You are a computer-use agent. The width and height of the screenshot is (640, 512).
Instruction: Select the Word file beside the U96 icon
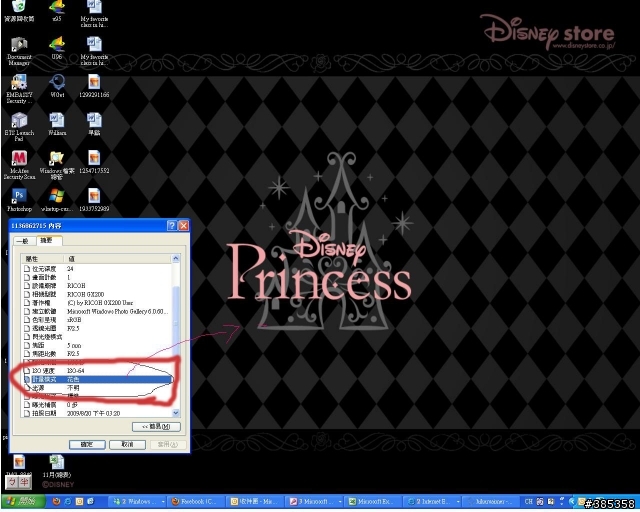click(x=94, y=51)
